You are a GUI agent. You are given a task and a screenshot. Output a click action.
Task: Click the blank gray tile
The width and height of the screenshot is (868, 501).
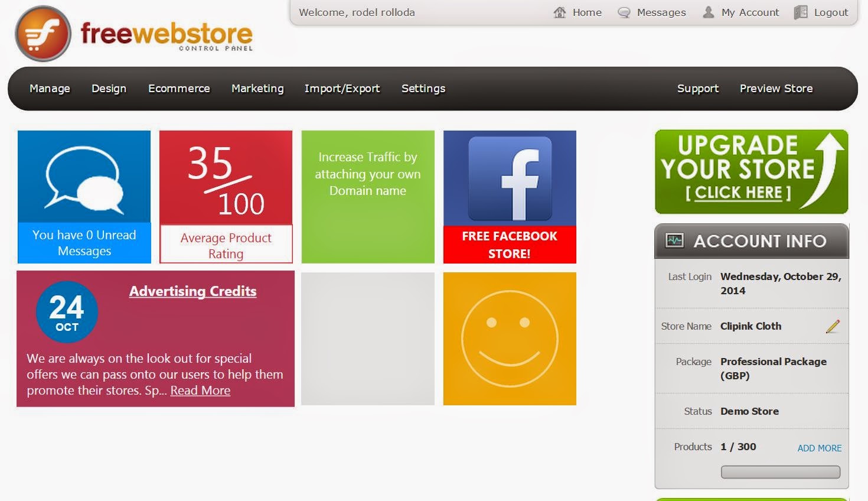point(368,339)
